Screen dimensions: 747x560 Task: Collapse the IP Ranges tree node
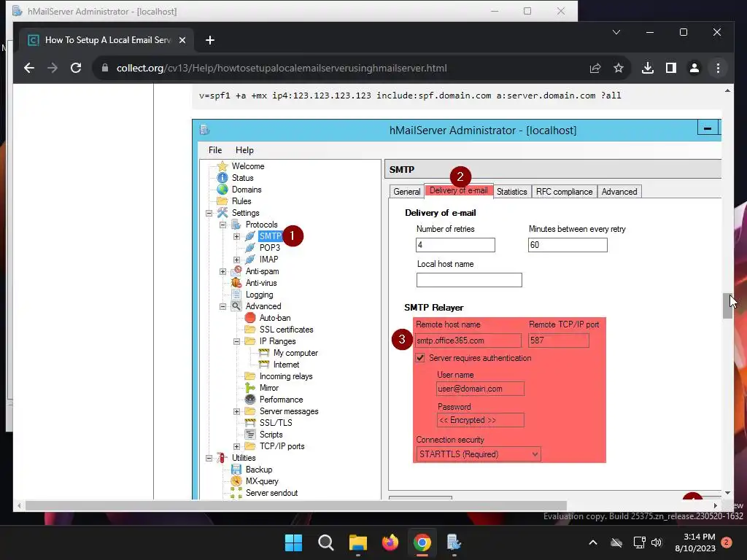[x=237, y=341]
